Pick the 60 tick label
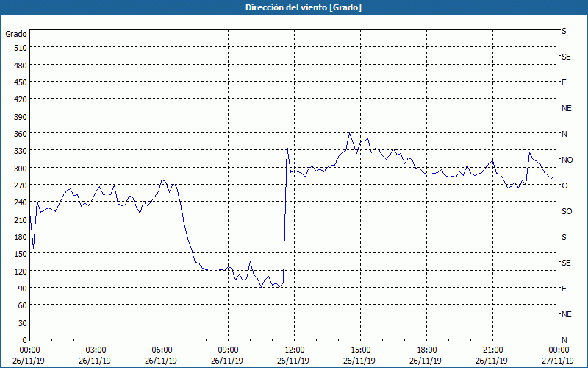The width and height of the screenshot is (588, 368). (x=23, y=305)
